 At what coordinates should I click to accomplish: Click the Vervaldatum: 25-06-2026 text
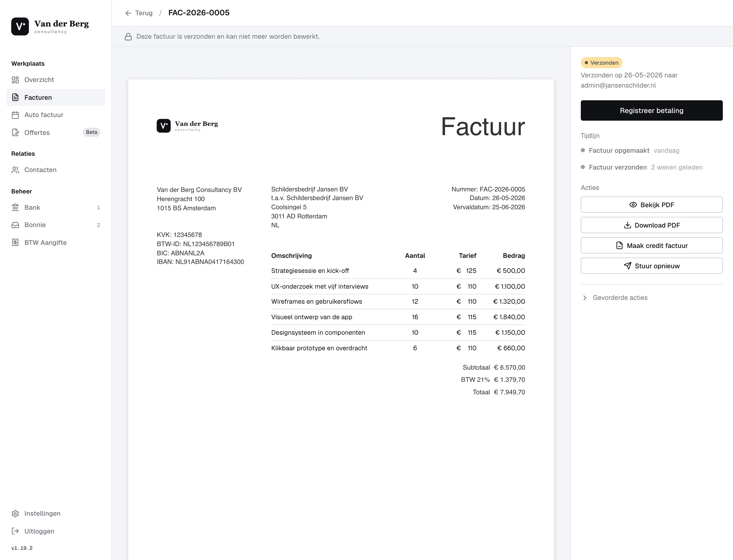[x=489, y=207]
